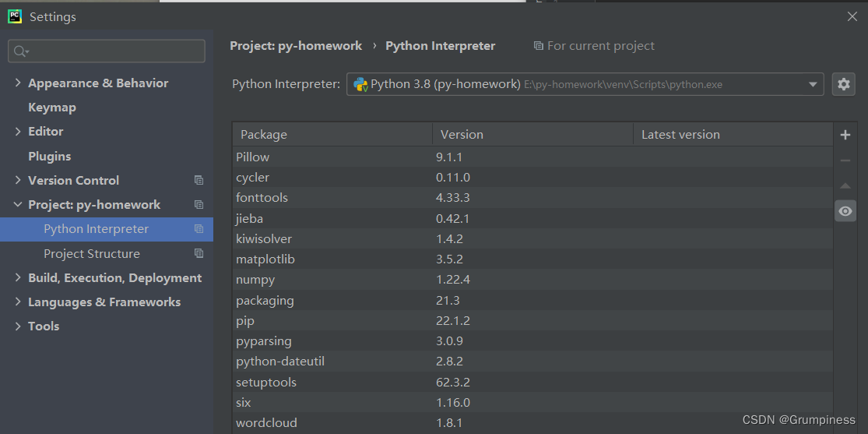Click For current project label

601,46
